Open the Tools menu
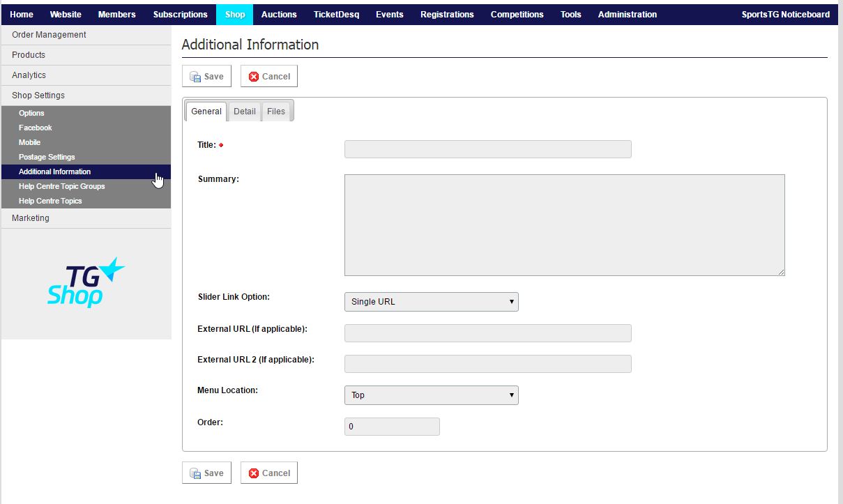 coord(571,14)
